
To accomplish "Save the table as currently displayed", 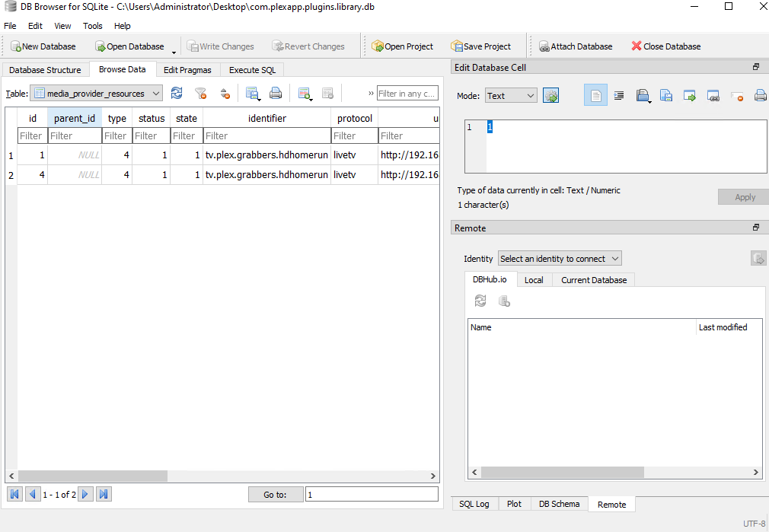I will [251, 93].
